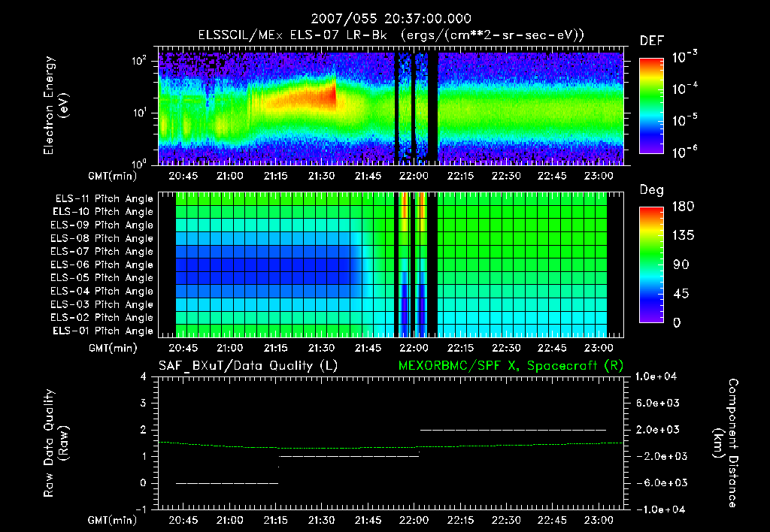Screen dimensions: 770x532
Task: Click the -1 tick on the data quality axis
Action: (x=141, y=509)
